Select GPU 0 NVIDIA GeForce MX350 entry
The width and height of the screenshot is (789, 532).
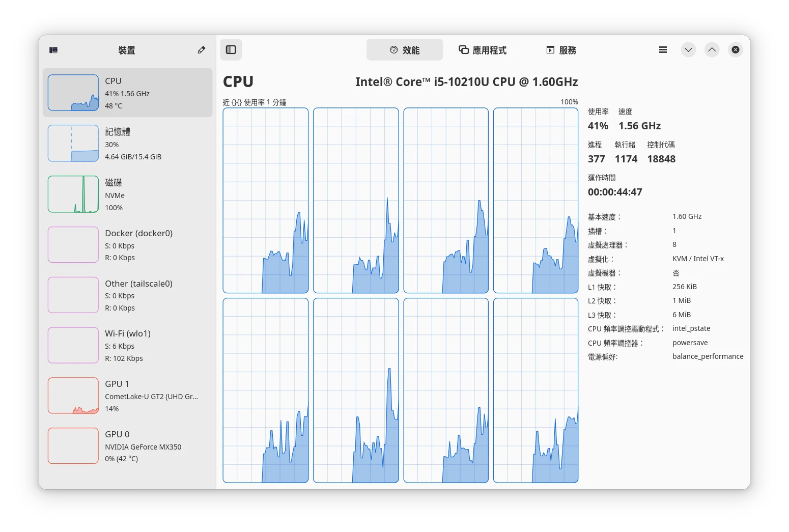(x=127, y=446)
